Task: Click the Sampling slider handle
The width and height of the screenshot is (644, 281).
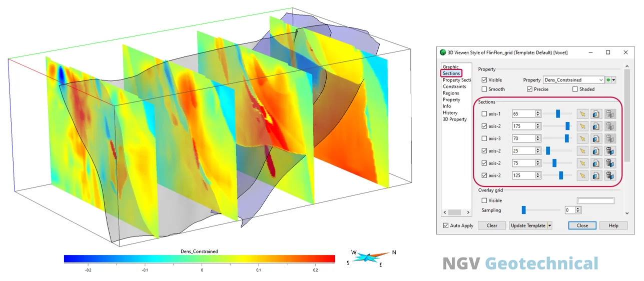Action: [523, 210]
